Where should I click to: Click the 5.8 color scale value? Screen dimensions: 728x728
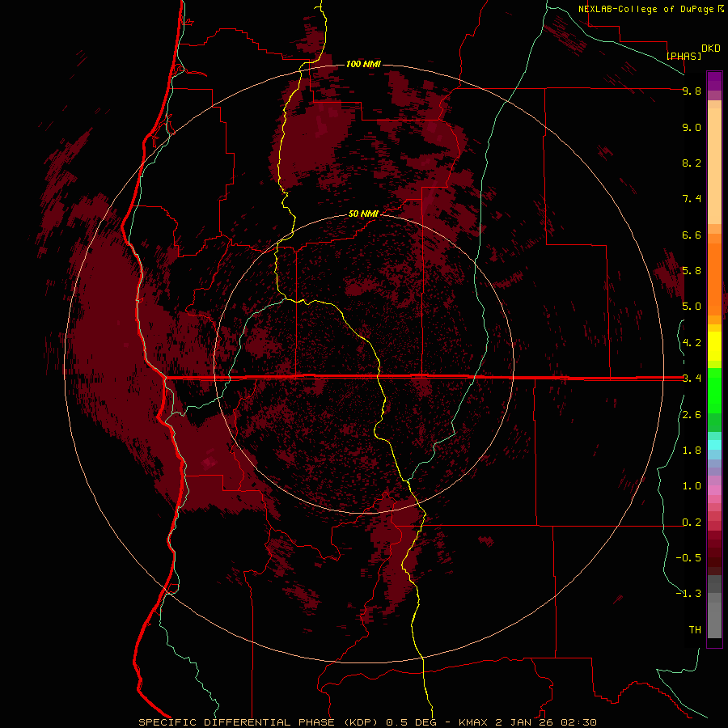(x=692, y=271)
